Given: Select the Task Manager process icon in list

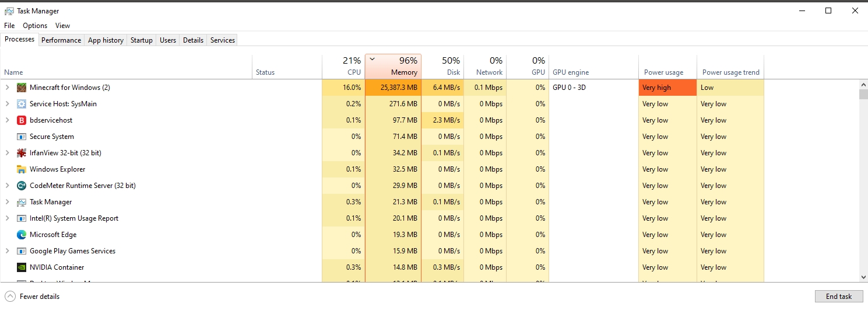Looking at the screenshot, I should tap(22, 202).
